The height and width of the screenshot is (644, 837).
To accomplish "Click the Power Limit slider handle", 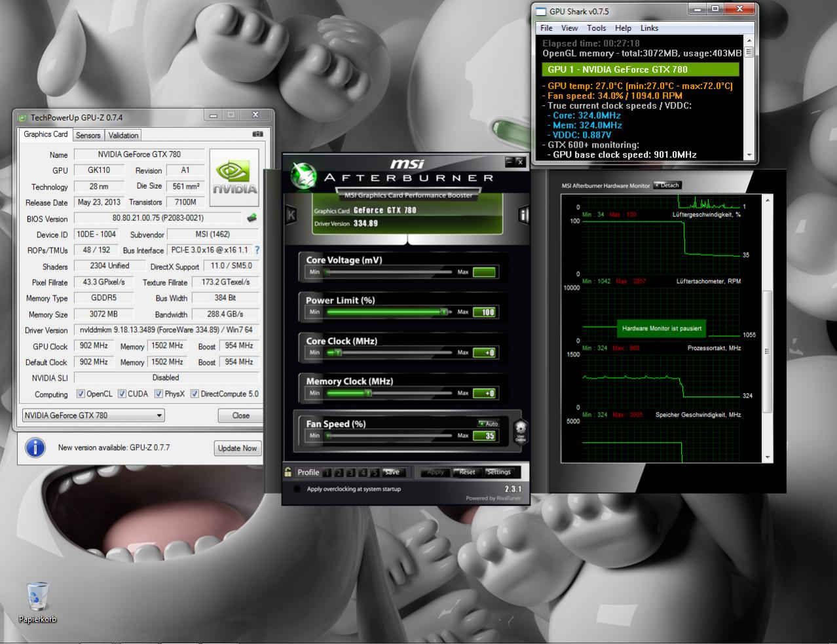I will (x=444, y=312).
